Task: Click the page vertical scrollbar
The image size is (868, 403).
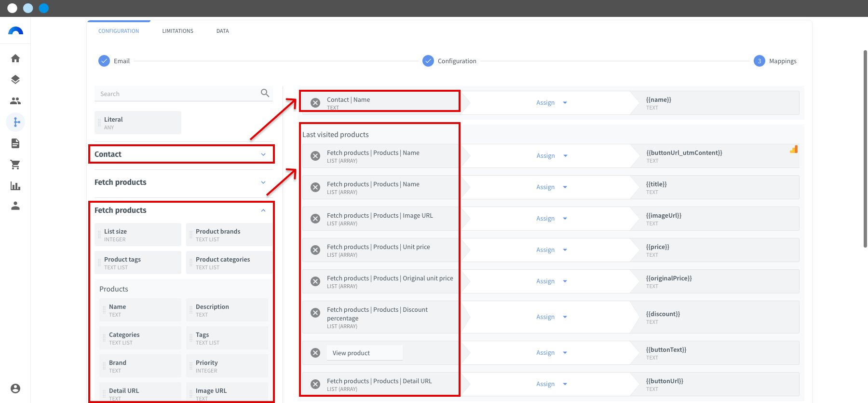Action: (x=865, y=149)
